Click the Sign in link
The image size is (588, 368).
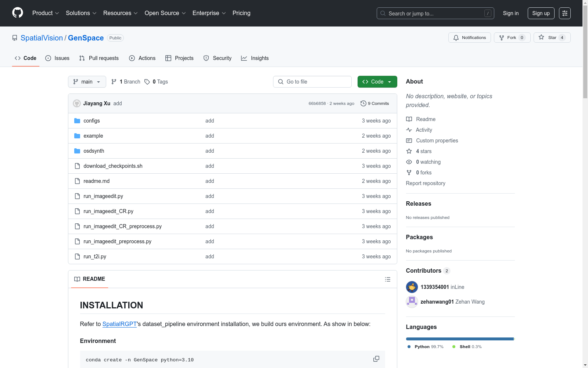(x=511, y=13)
